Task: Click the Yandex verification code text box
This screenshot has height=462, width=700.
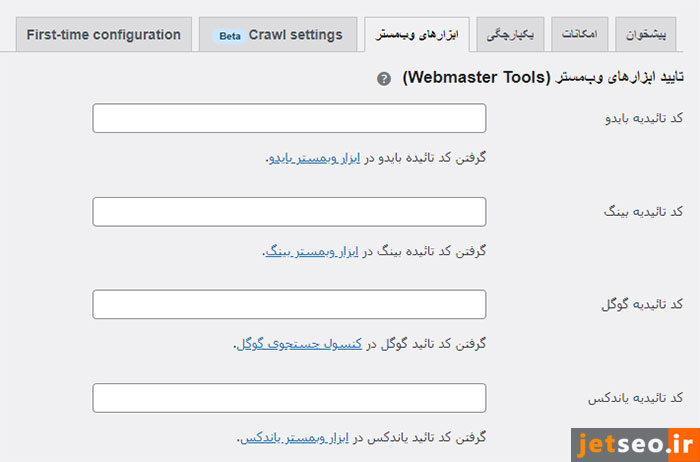Action: (x=289, y=397)
